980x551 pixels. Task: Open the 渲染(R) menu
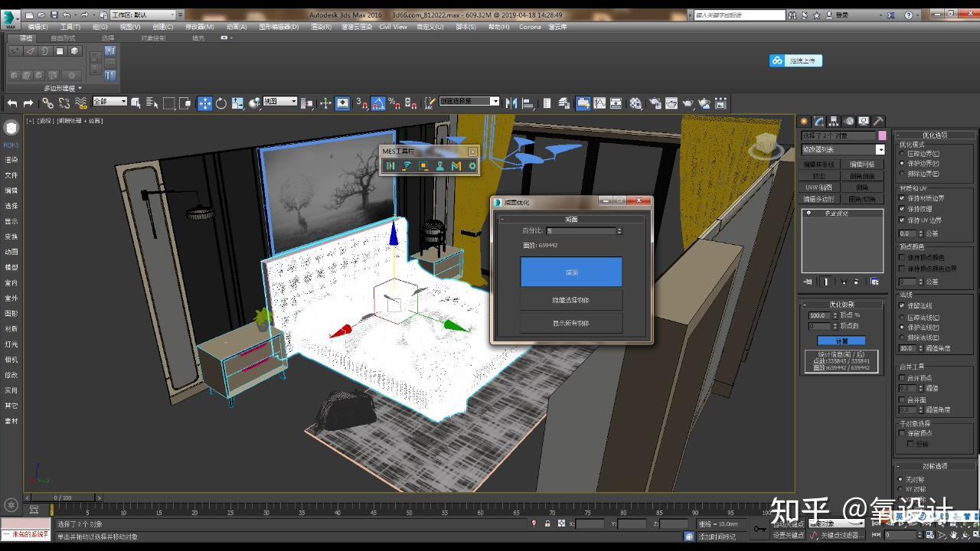coord(321,27)
